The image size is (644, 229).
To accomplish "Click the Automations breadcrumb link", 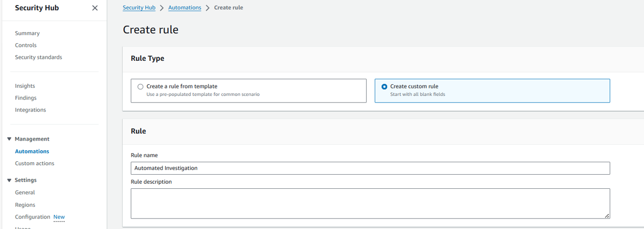I will pyautogui.click(x=185, y=8).
